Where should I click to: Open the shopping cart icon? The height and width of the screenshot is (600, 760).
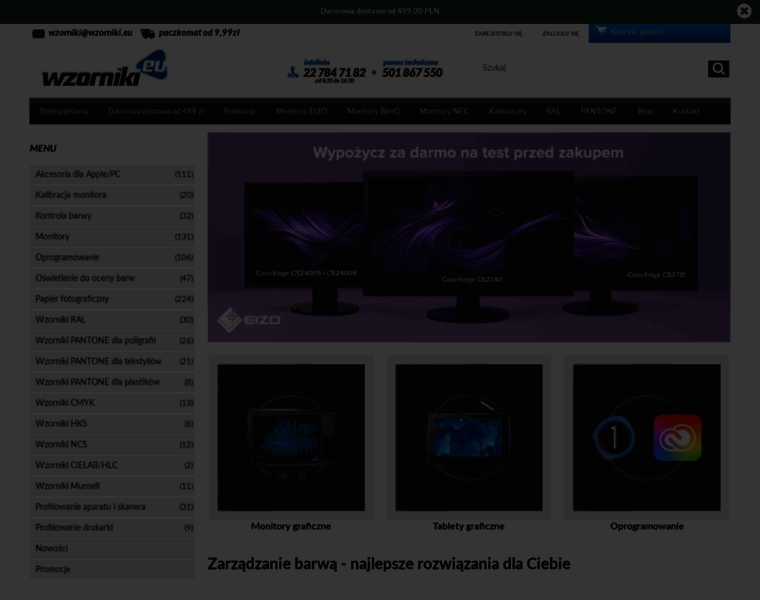tap(601, 31)
